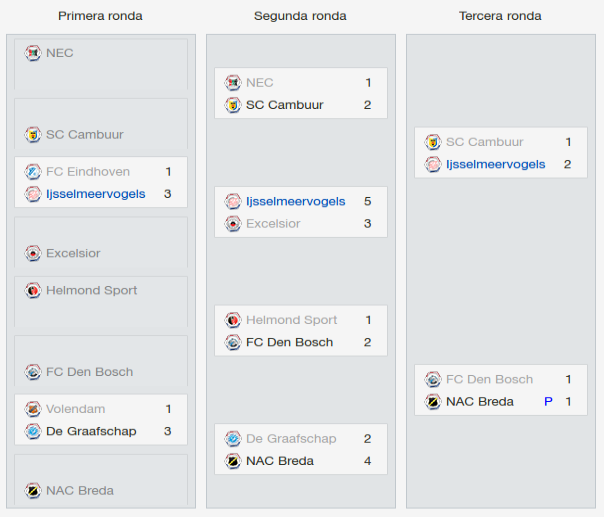This screenshot has width=604, height=517.
Task: Click the blue P penalty marker
Action: [548, 402]
